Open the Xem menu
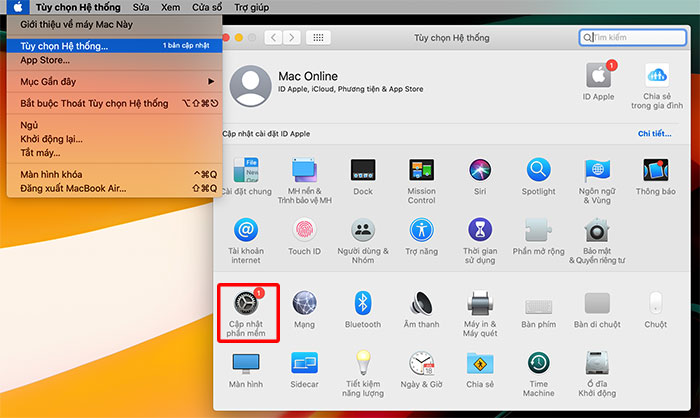This screenshot has width=700, height=418. tap(171, 7)
